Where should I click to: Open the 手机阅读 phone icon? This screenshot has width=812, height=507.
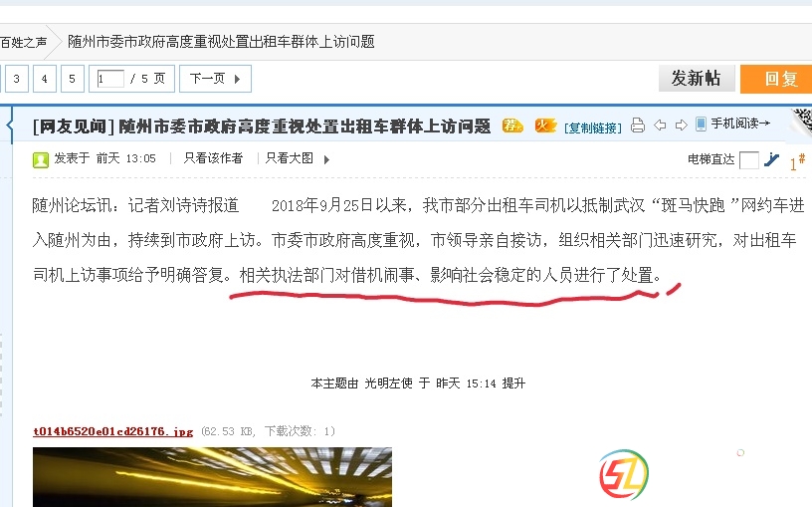click(701, 124)
